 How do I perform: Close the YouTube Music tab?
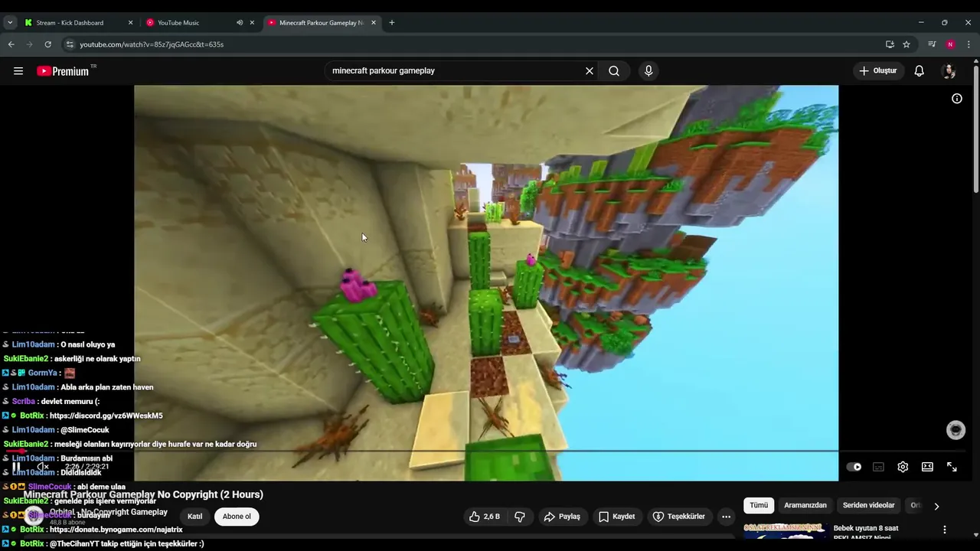(252, 23)
